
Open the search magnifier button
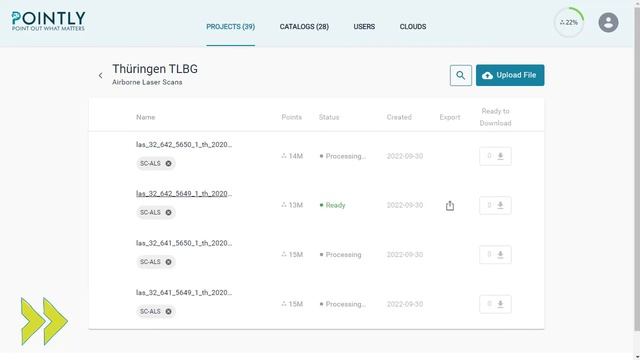pyautogui.click(x=461, y=75)
